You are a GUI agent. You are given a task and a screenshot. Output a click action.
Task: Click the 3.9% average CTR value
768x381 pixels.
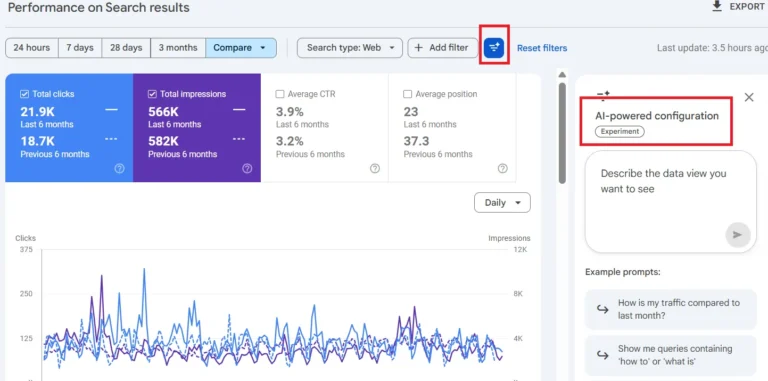click(x=289, y=112)
